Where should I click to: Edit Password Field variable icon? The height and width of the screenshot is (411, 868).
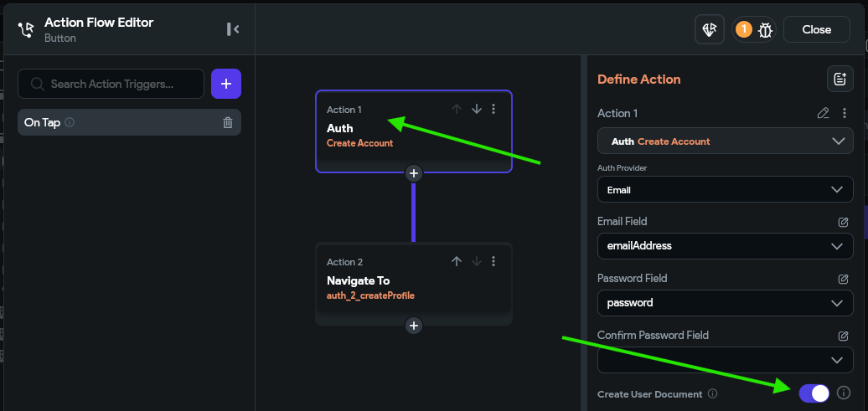coord(843,279)
